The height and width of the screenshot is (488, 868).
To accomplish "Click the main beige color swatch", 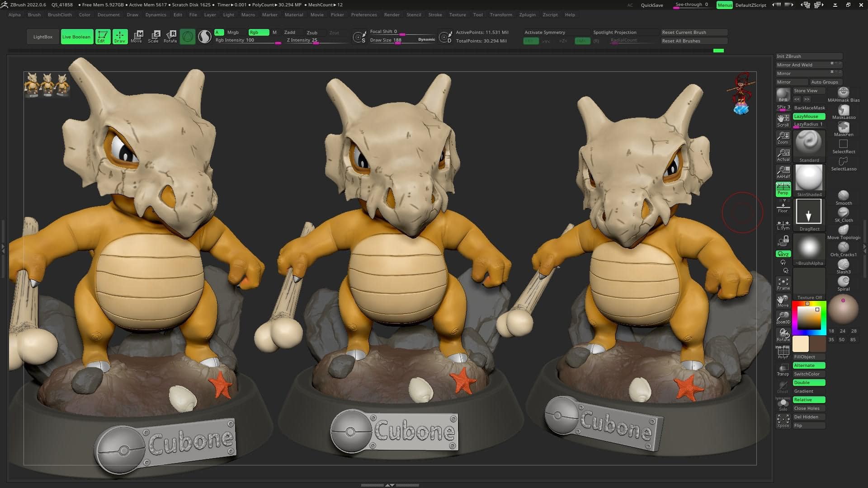I will (801, 344).
